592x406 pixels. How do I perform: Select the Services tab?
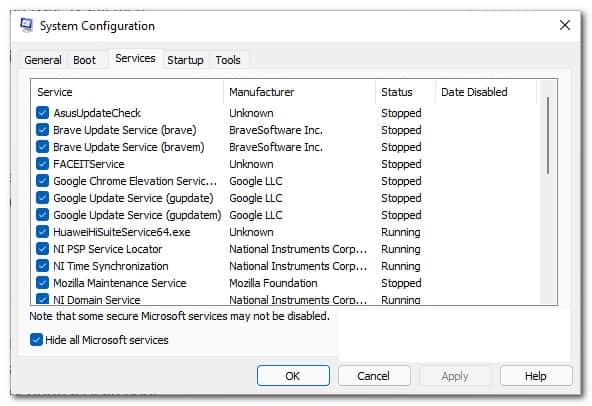[x=135, y=59]
